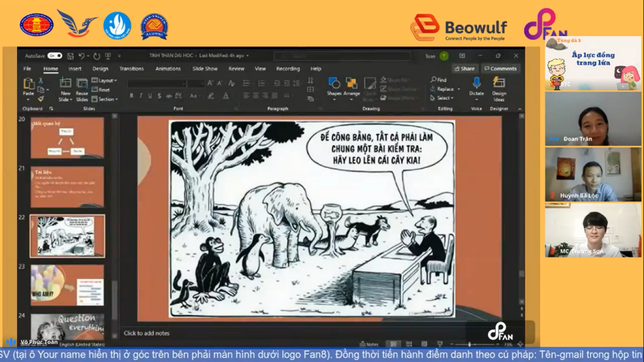Viewport: 644px width, 362px height.
Task: Click the Reset slide button
Action: [101, 89]
